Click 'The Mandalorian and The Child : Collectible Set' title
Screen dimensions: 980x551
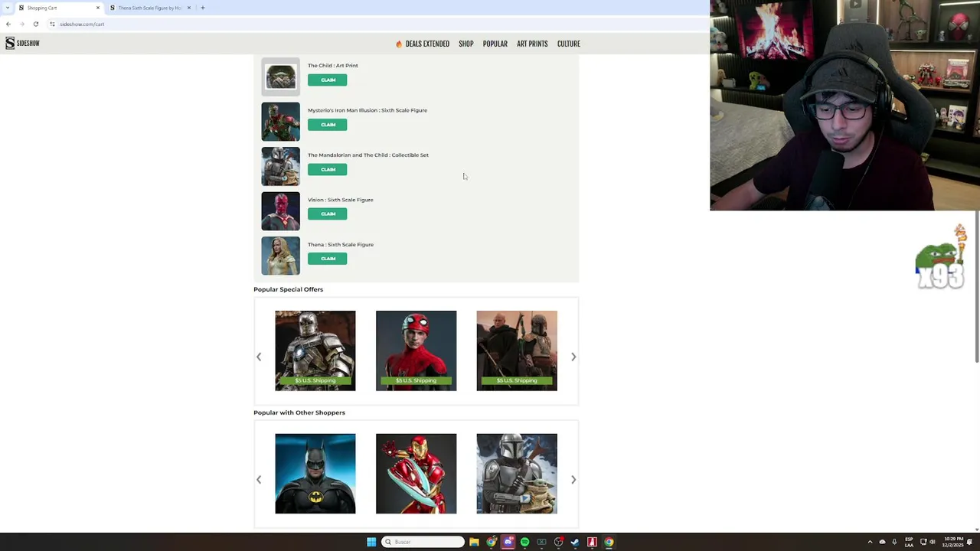pyautogui.click(x=368, y=155)
